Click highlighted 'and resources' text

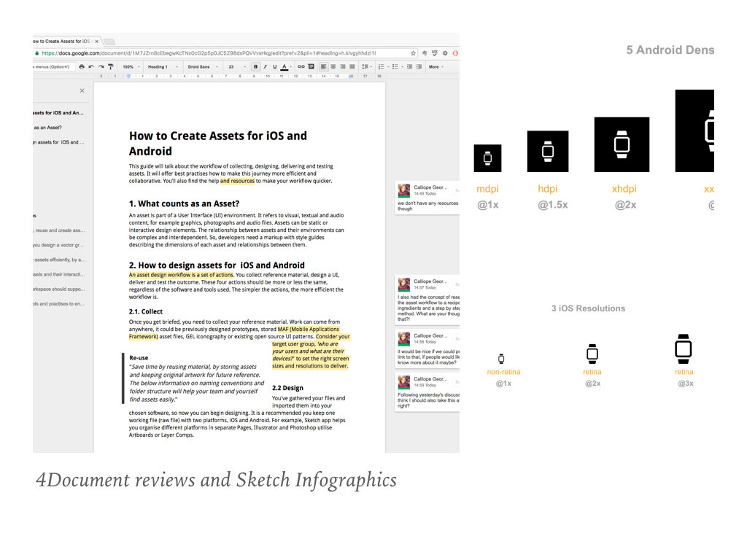237,181
